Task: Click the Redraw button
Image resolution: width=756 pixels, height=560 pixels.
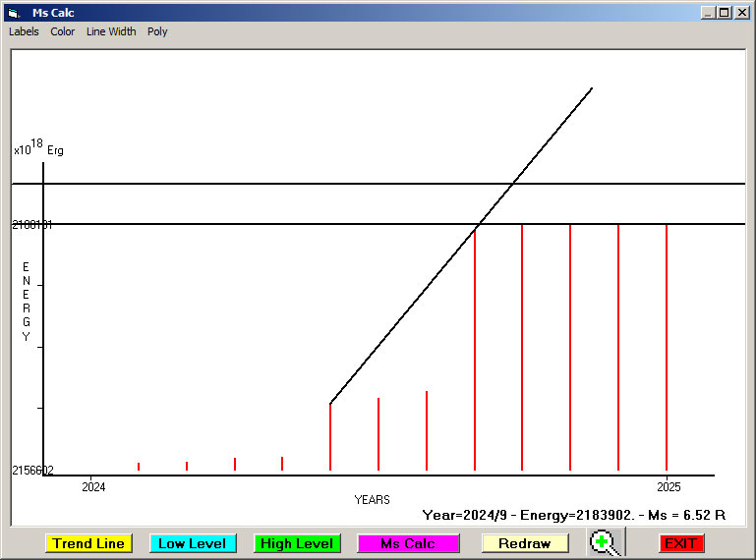Action: tap(525, 543)
